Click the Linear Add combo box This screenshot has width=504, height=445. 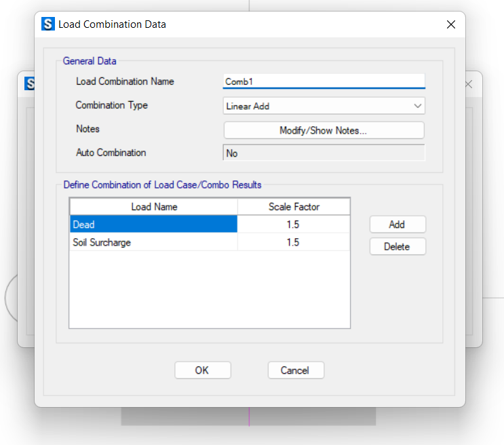click(x=324, y=106)
